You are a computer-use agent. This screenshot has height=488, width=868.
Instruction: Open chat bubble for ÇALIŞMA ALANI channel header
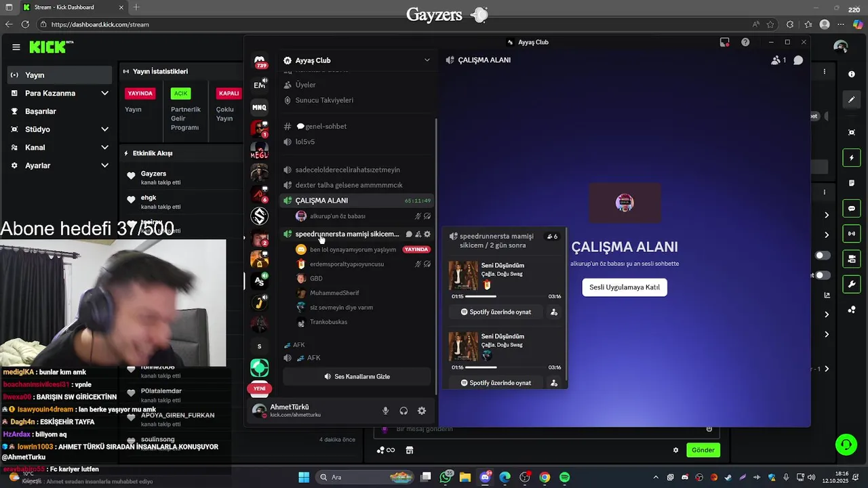click(x=798, y=60)
